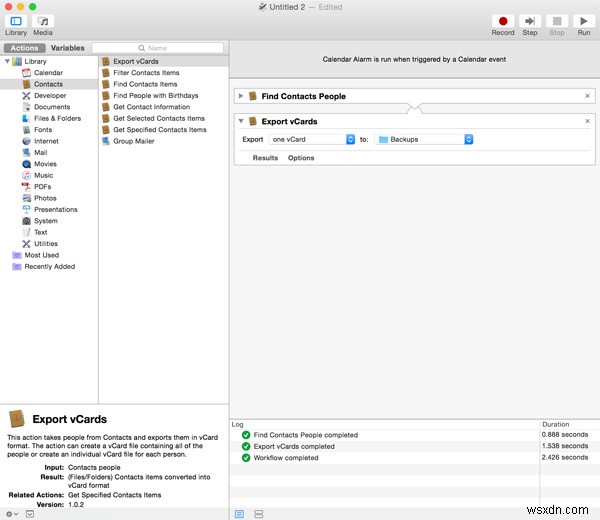The width and height of the screenshot is (600, 520).
Task: Click the Log column header
Action: (x=237, y=424)
